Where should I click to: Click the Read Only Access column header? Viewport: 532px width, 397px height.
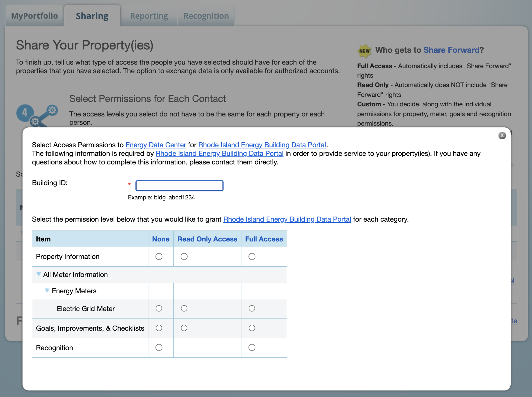[207, 239]
